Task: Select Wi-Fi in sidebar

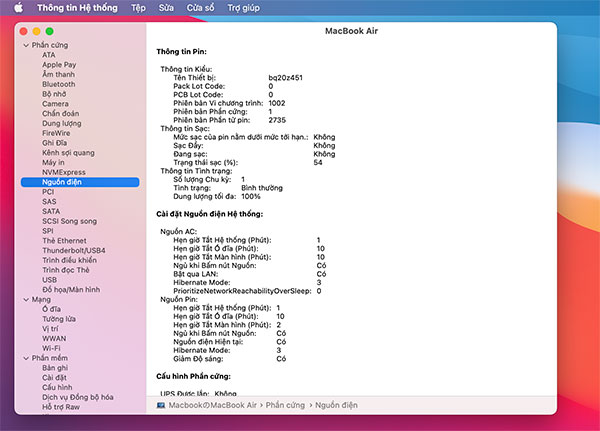Action: (x=51, y=348)
